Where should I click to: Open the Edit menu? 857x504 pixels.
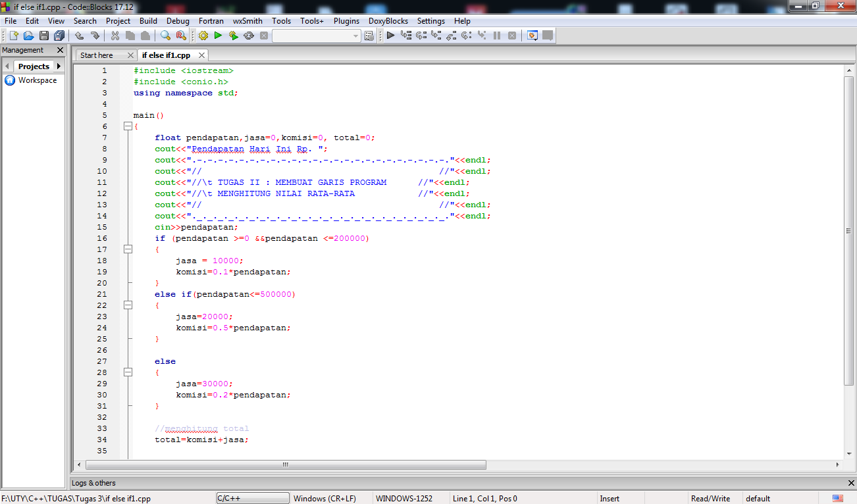(x=32, y=21)
